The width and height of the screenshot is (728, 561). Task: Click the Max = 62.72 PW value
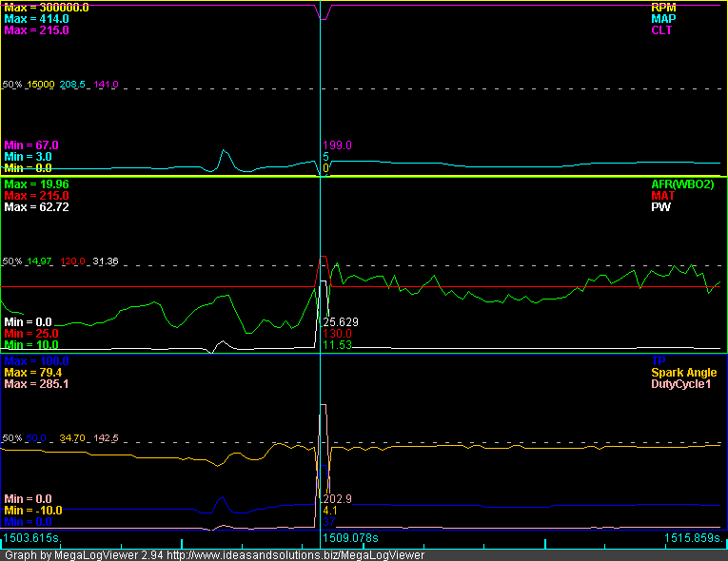click(36, 207)
